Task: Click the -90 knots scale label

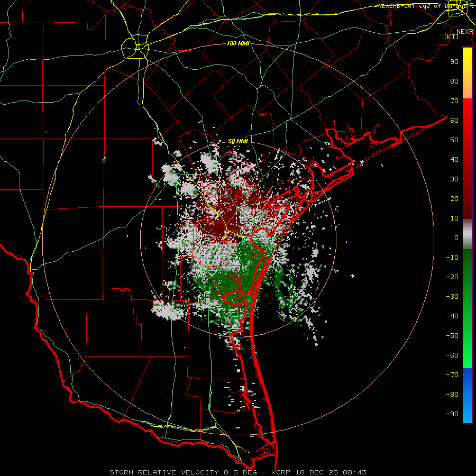Action: 452,414
